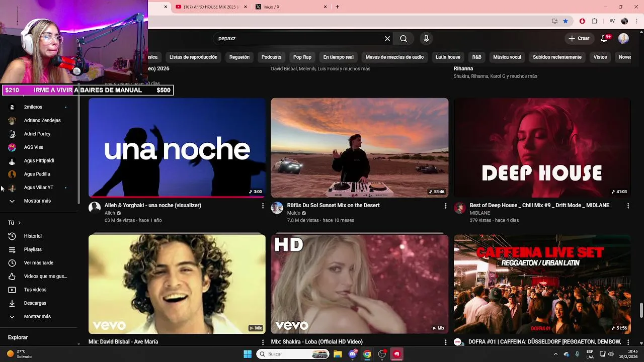The image size is (644, 362).
Task: Open Windows Start menu
Action: (248, 354)
